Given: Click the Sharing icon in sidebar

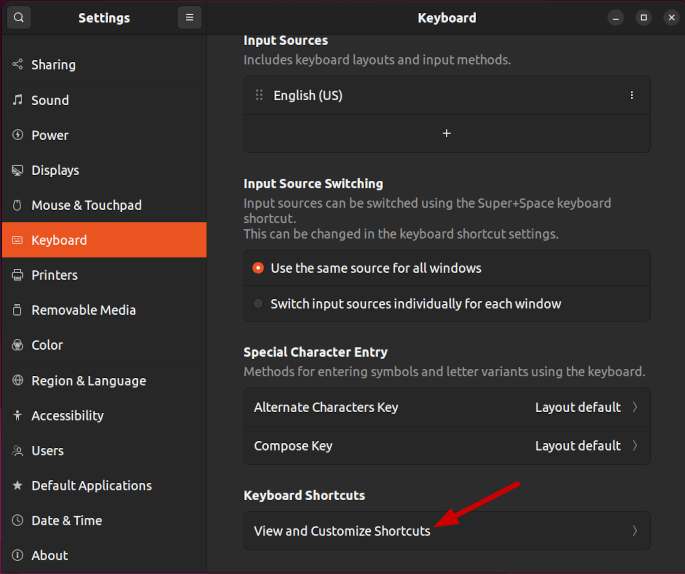Looking at the screenshot, I should [17, 65].
